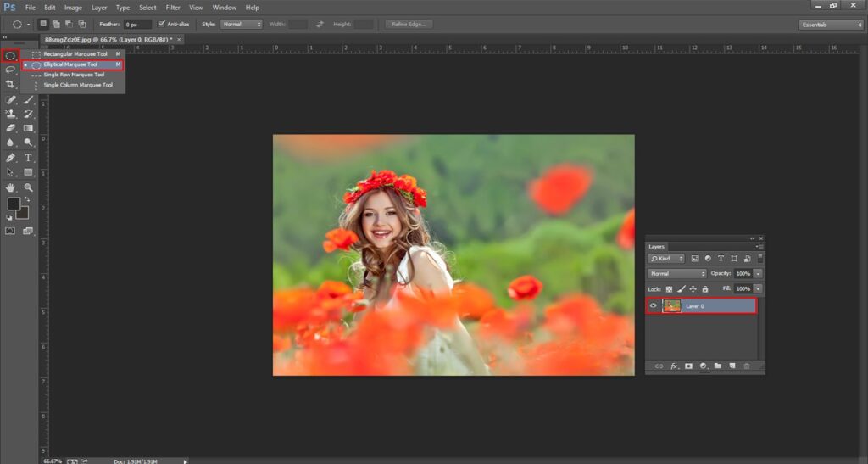Select the Blur tool
This screenshot has height=464, width=868.
point(10,143)
